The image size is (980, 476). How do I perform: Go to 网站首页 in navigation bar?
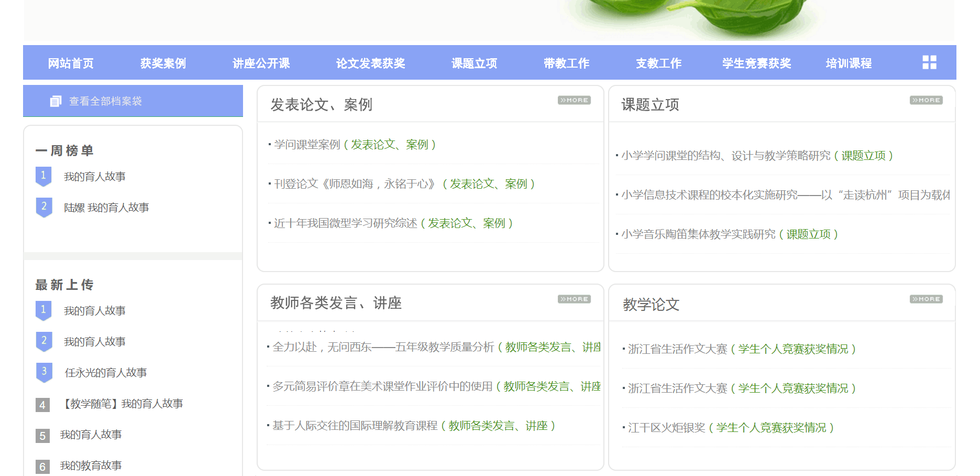(71, 63)
